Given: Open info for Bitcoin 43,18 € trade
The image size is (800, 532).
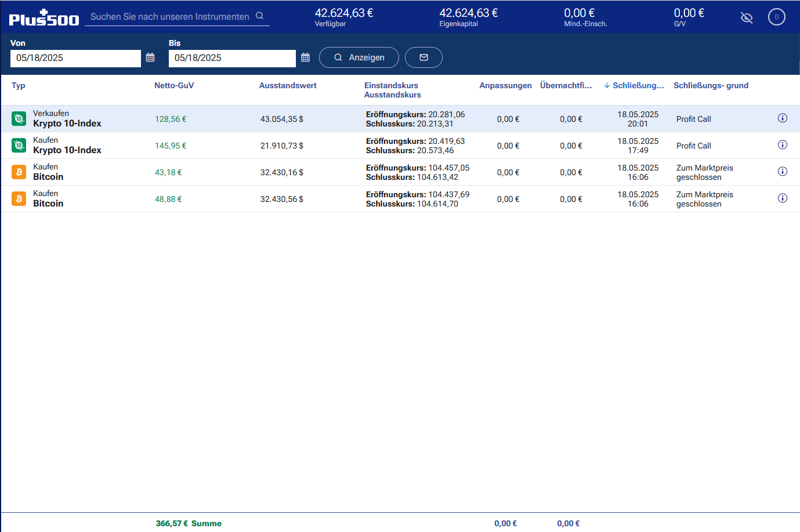Looking at the screenshot, I should [782, 172].
